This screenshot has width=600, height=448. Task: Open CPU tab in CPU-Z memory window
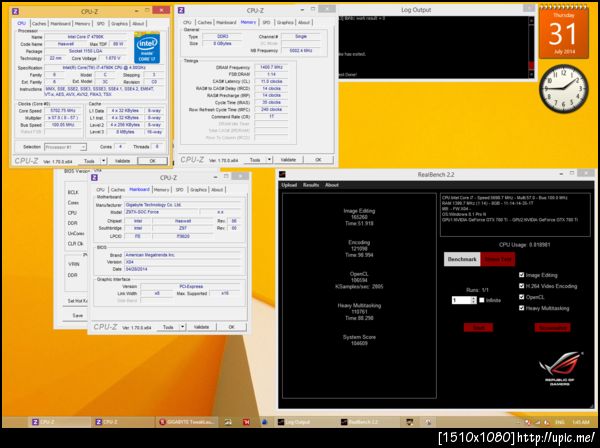coord(187,23)
